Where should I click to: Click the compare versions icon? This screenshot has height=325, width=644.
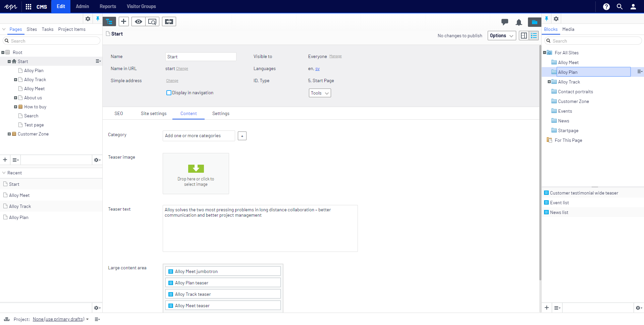(x=169, y=21)
